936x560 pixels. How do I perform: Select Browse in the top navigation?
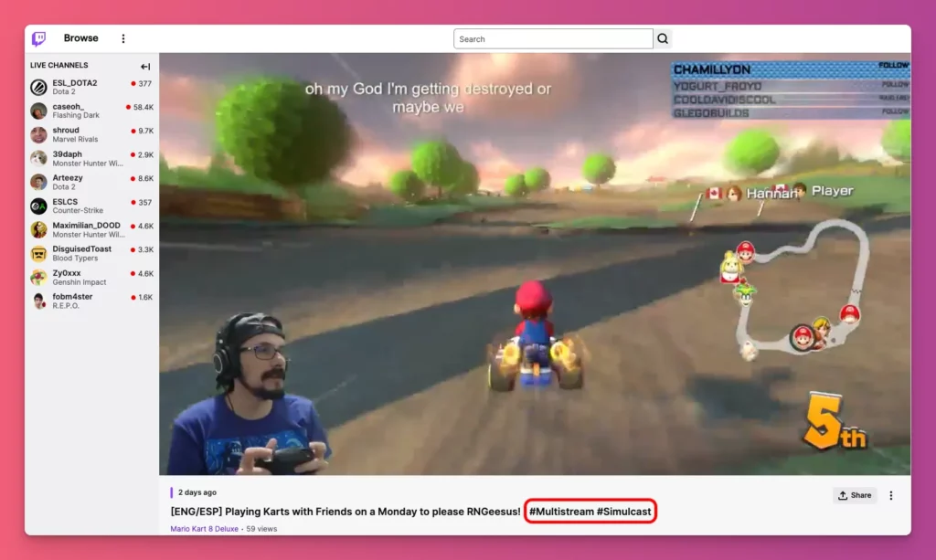tap(80, 37)
